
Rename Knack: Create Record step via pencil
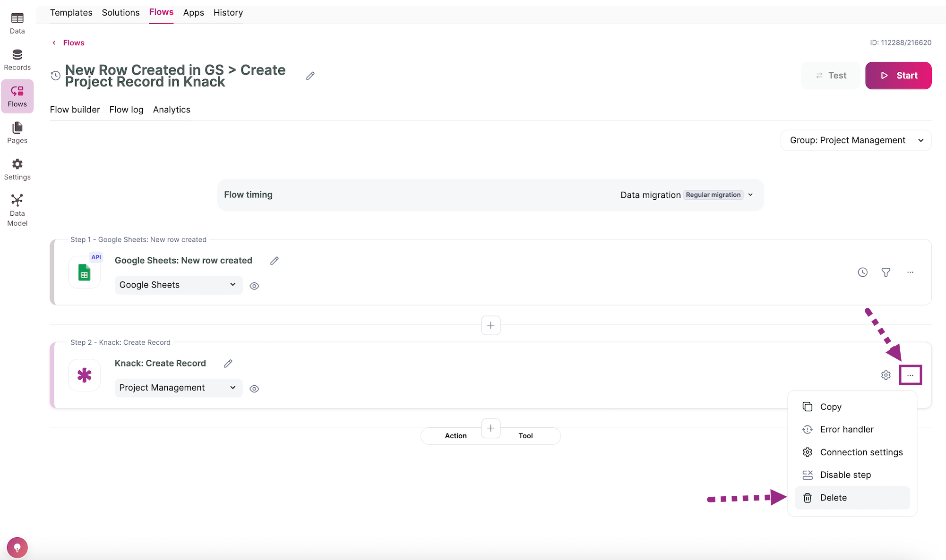(x=228, y=364)
